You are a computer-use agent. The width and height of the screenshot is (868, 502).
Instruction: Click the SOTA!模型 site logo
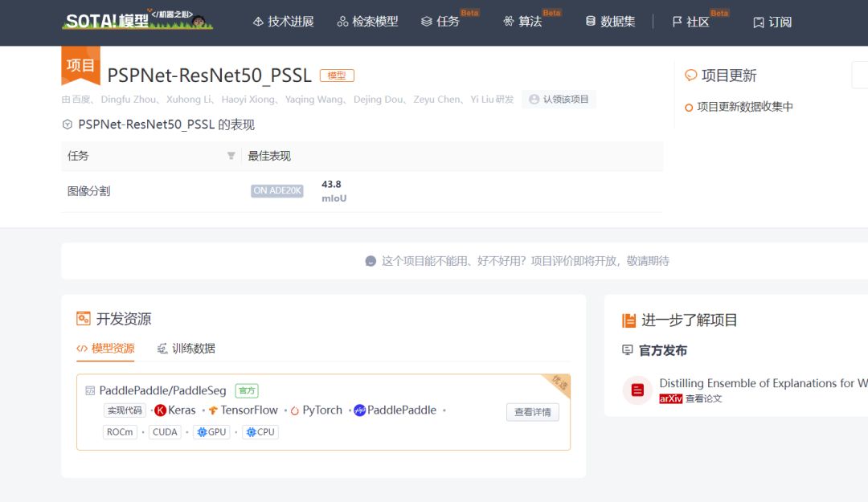coord(137,20)
